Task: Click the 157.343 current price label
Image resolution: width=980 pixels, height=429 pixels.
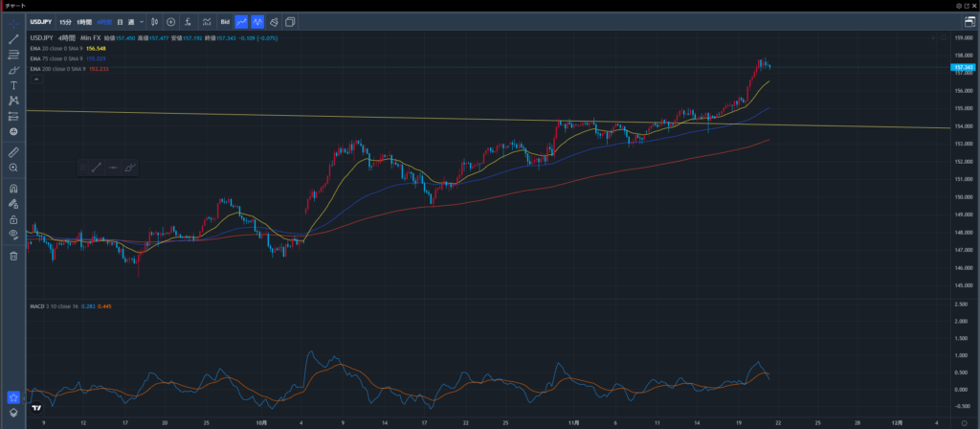Action: (964, 68)
